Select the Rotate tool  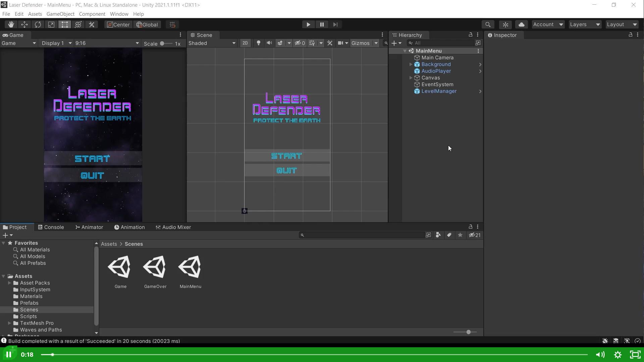38,24
